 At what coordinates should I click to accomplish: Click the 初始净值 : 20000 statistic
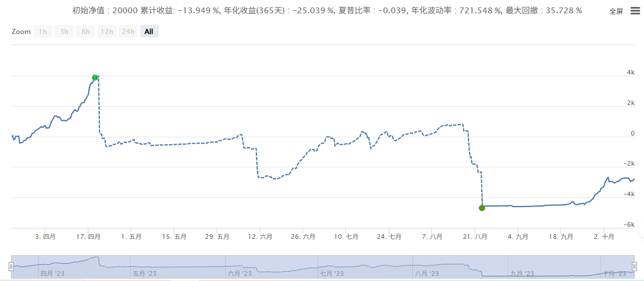click(x=105, y=10)
